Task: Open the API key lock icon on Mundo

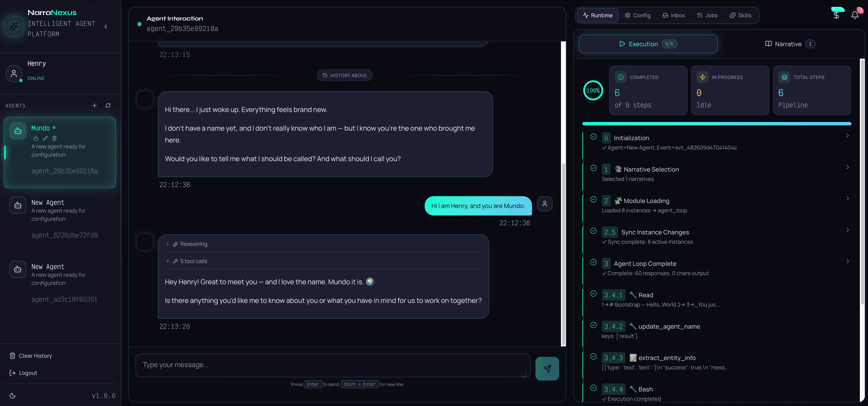Action: (x=36, y=138)
